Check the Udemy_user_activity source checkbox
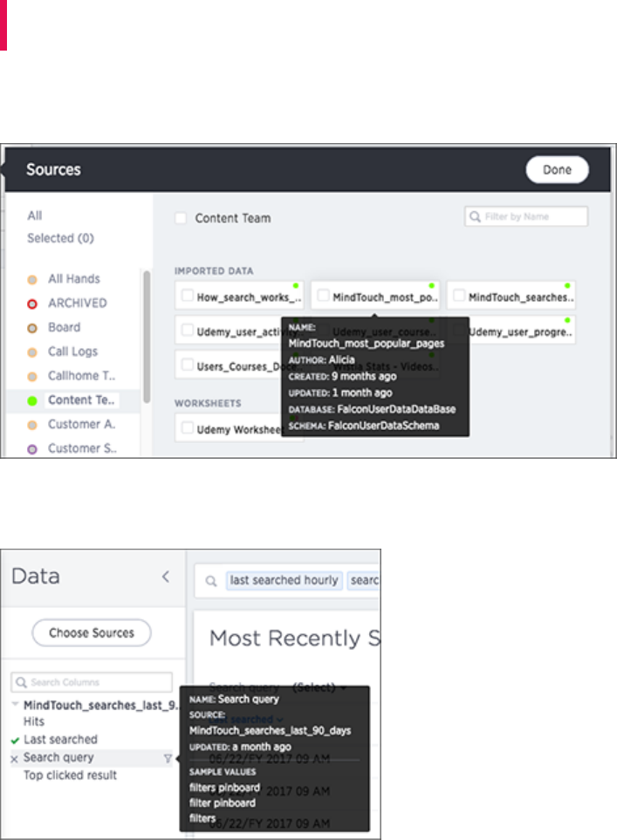 click(187, 331)
